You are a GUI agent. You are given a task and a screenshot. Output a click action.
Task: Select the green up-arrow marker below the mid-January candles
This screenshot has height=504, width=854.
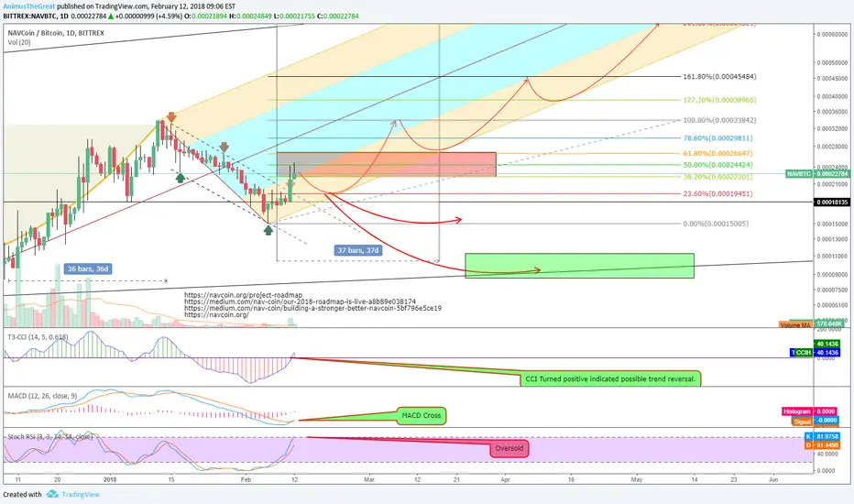180,177
